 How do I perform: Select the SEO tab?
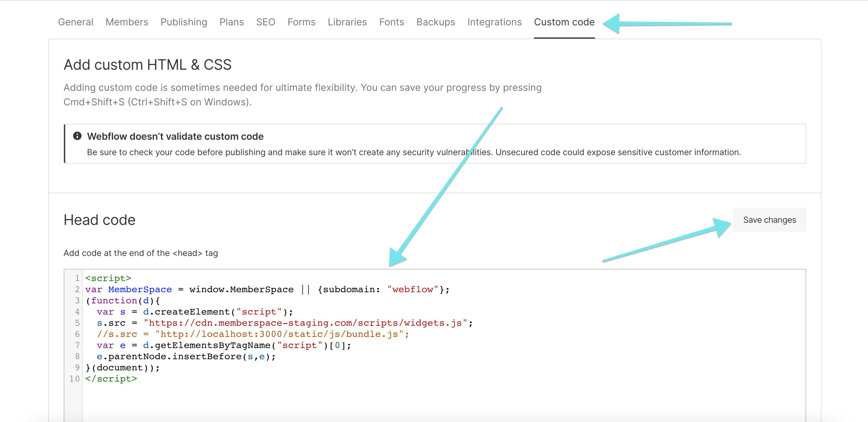(x=265, y=22)
